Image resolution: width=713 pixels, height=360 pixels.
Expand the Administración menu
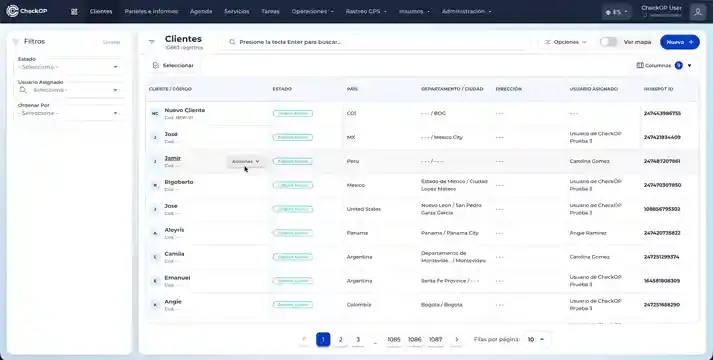467,11
